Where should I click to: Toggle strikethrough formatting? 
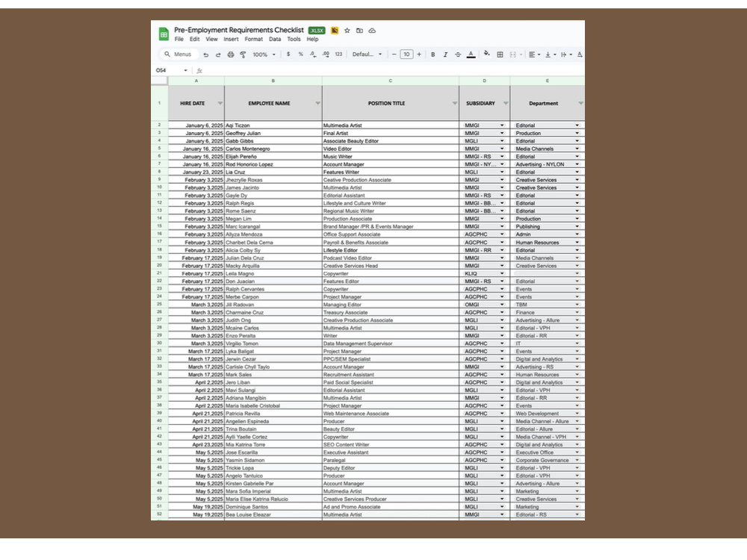[458, 55]
